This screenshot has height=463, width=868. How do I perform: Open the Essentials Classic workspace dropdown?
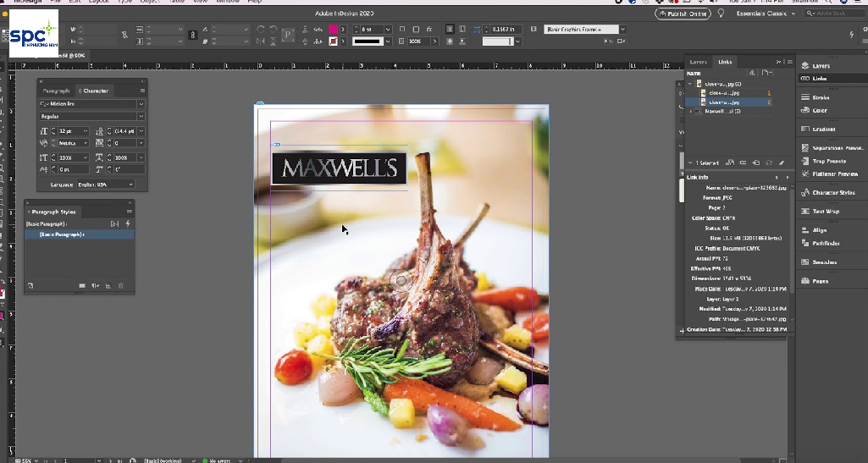coord(766,14)
